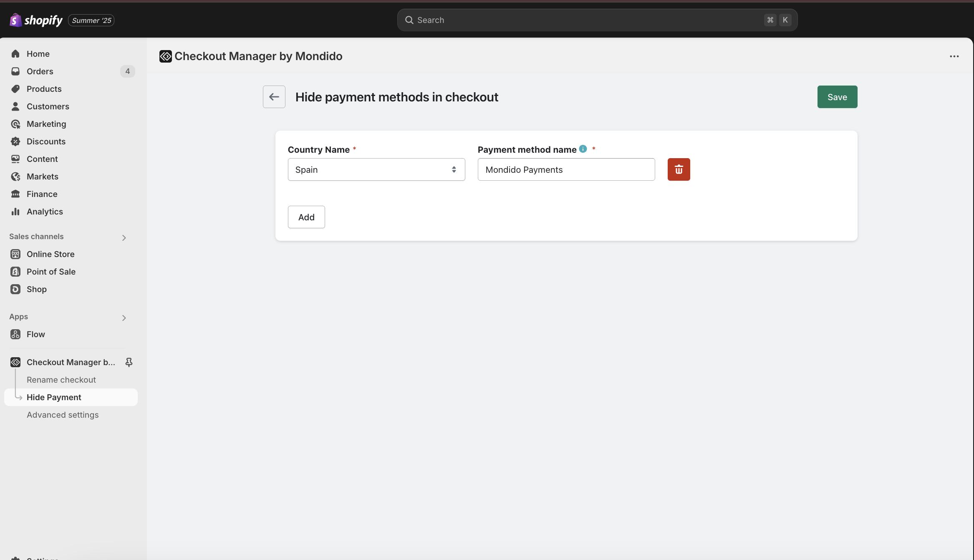Image resolution: width=974 pixels, height=560 pixels.
Task: Click the Shop channel icon
Action: 15,289
